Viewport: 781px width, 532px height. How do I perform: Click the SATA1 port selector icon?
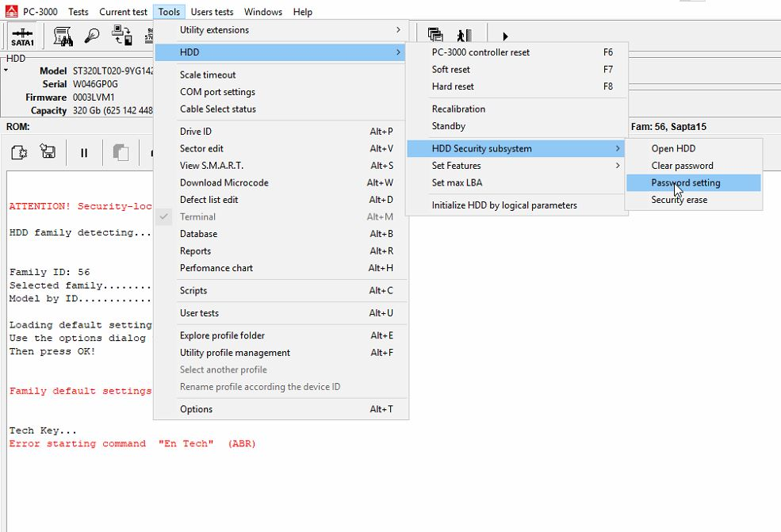[23, 36]
